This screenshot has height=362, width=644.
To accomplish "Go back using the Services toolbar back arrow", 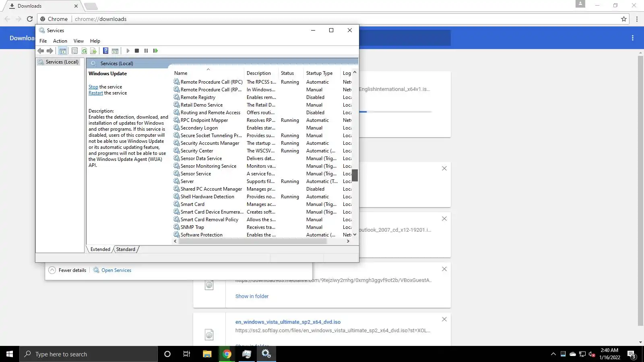I will coord(41,51).
